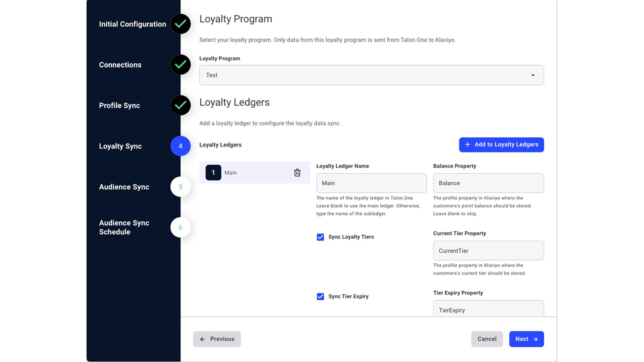This screenshot has width=644, height=362.
Task: Select the step 4 Loyalty Sync circle
Action: [180, 146]
